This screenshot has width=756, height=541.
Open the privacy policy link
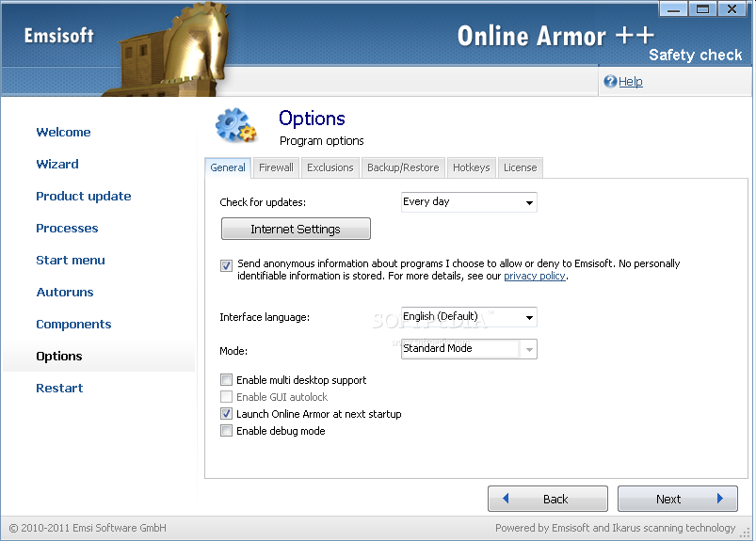click(534, 276)
